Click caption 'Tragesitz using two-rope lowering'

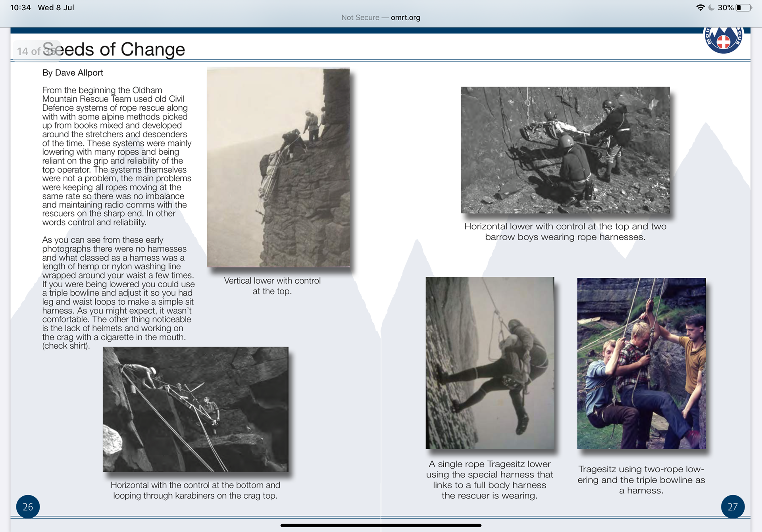point(641,480)
